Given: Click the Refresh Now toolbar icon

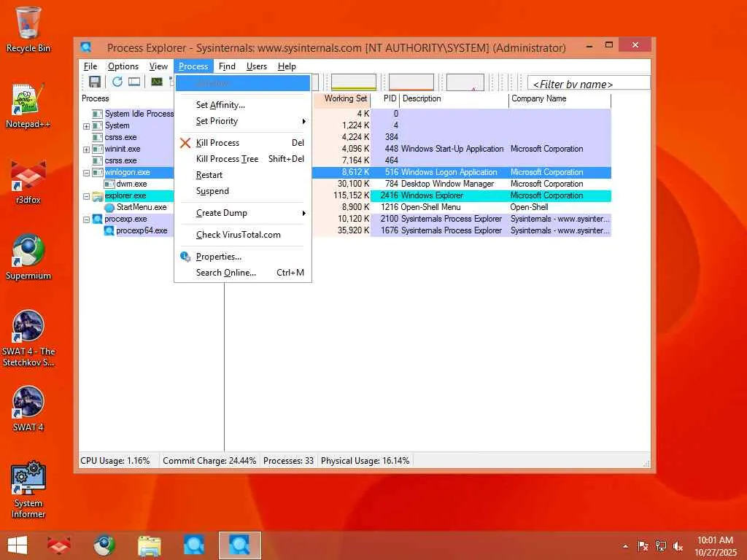Looking at the screenshot, I should [x=117, y=82].
